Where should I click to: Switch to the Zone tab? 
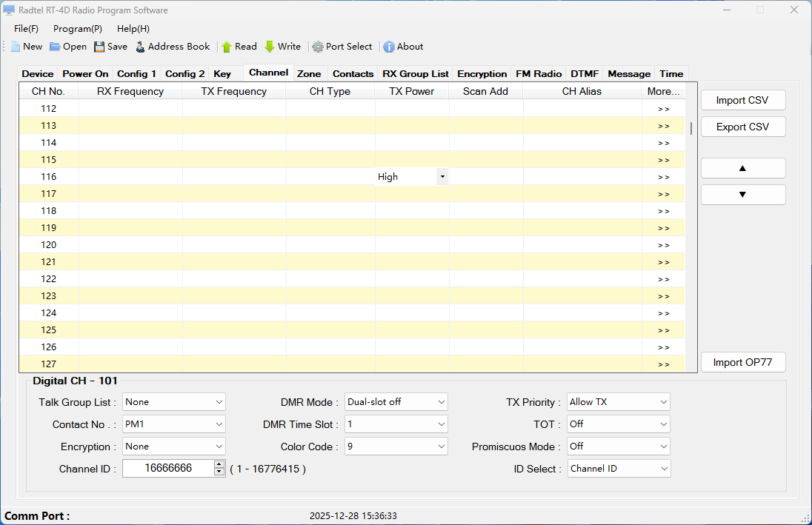coord(309,74)
